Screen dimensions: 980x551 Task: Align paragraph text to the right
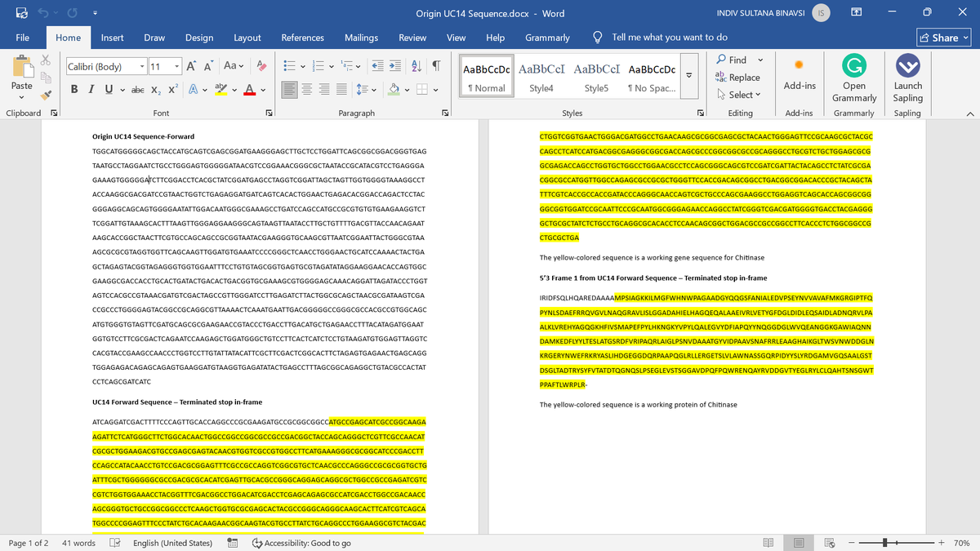323,89
